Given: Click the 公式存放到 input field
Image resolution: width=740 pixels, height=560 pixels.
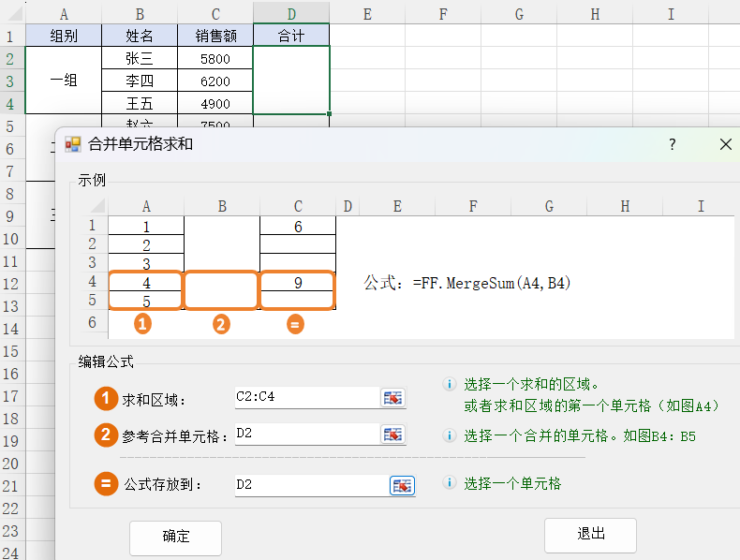Looking at the screenshot, I should coord(311,485).
